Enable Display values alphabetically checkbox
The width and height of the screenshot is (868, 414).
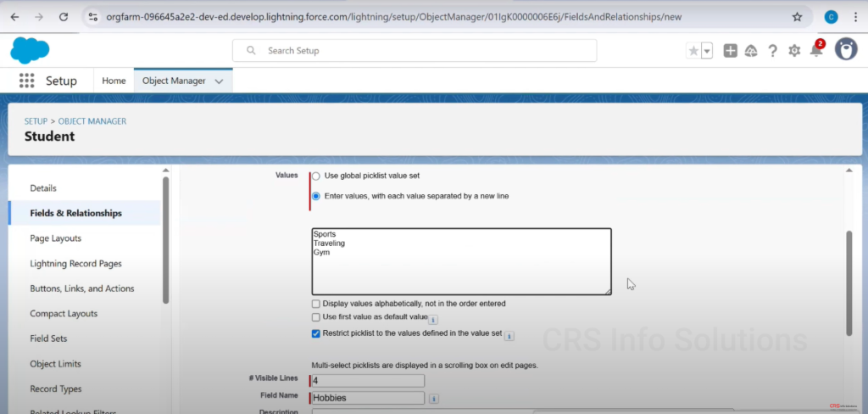(x=316, y=303)
